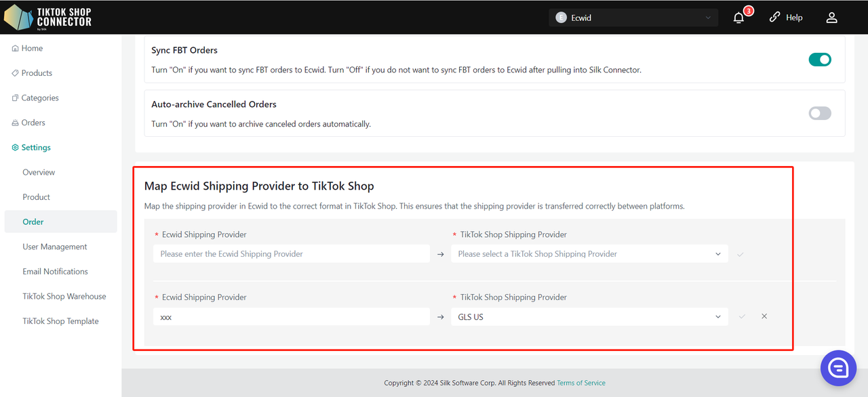
Task: Open the chat support bubble
Action: coord(838,368)
